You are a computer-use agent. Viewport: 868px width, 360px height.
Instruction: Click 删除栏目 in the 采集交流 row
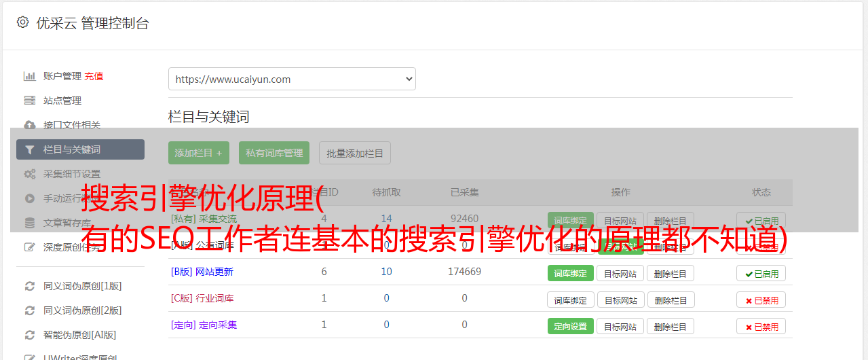671,220
